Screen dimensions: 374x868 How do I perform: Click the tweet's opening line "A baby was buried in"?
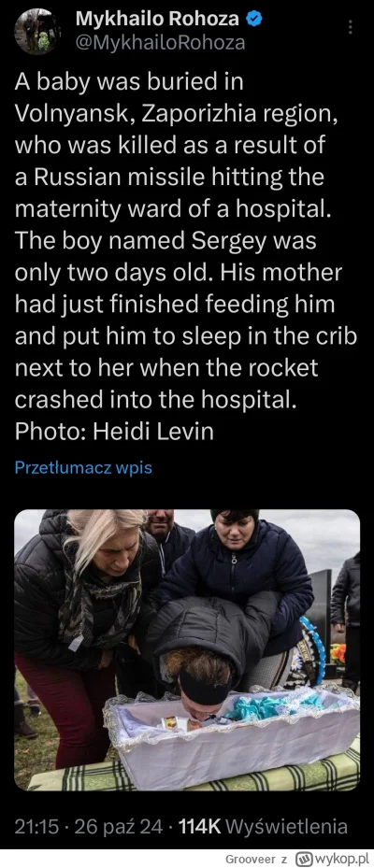pyautogui.click(x=128, y=82)
